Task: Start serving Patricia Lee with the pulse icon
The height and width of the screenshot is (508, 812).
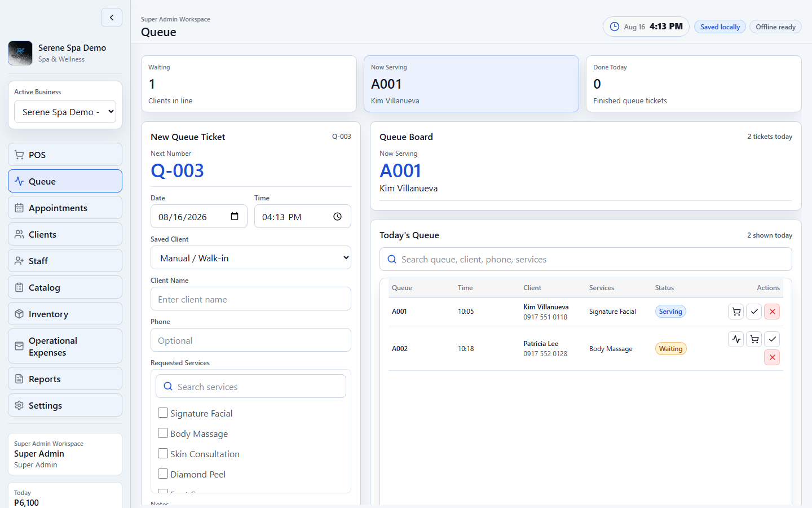Action: 736,339
